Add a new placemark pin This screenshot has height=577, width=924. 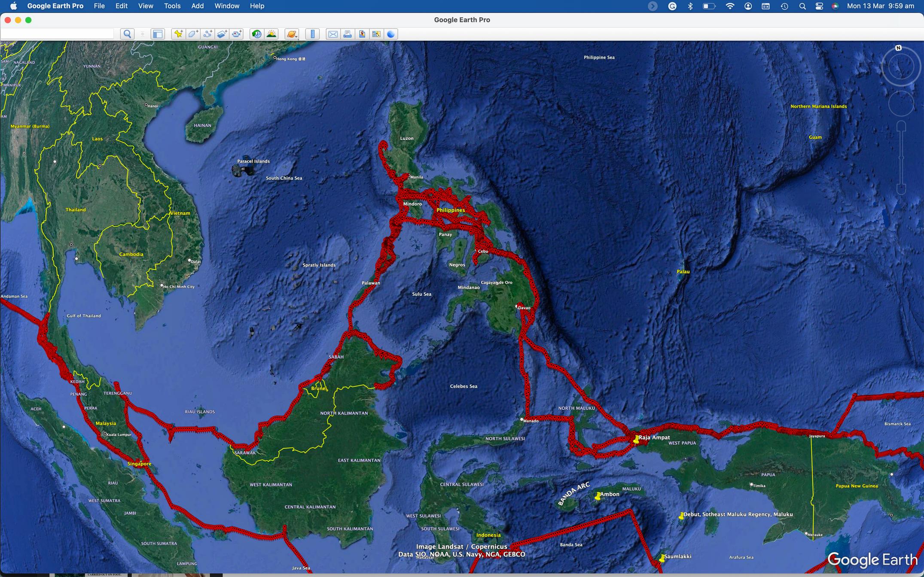tap(178, 34)
